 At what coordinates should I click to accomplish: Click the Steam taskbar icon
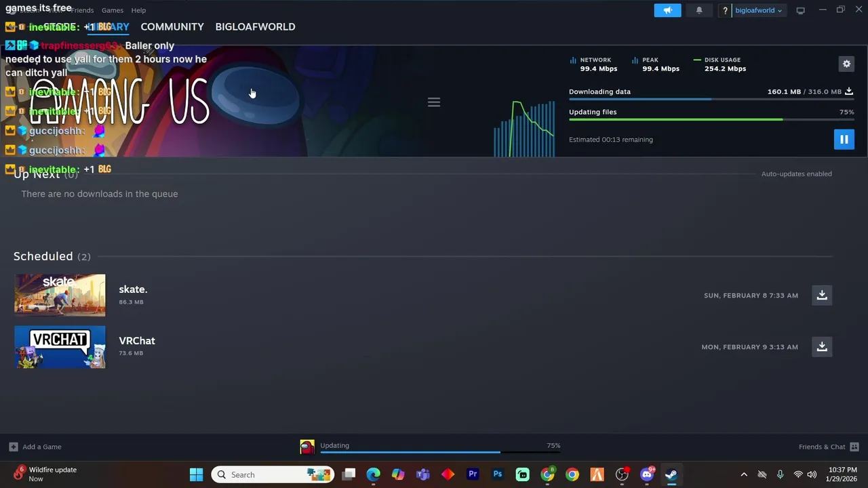671,474
